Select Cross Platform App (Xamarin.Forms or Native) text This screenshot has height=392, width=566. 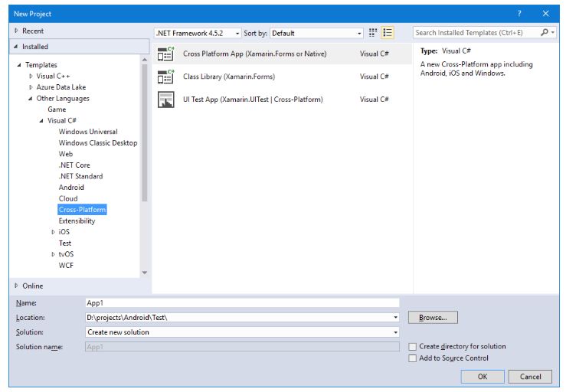[x=254, y=54]
